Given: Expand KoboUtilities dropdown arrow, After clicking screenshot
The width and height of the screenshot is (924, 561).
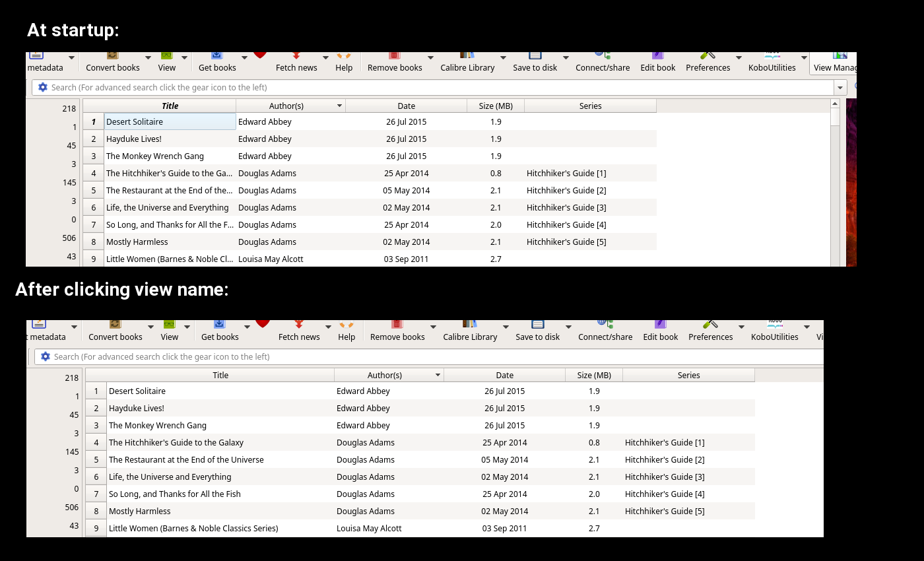Looking at the screenshot, I should [x=807, y=327].
